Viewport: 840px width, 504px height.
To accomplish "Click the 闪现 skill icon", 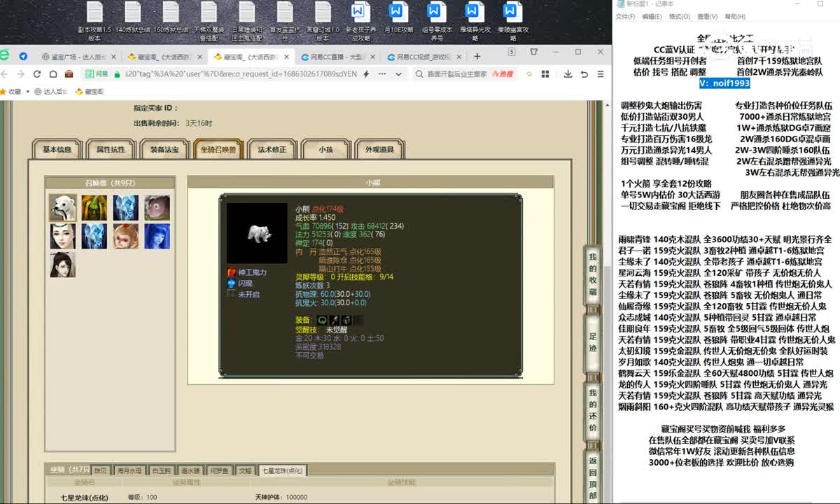I will [231, 283].
